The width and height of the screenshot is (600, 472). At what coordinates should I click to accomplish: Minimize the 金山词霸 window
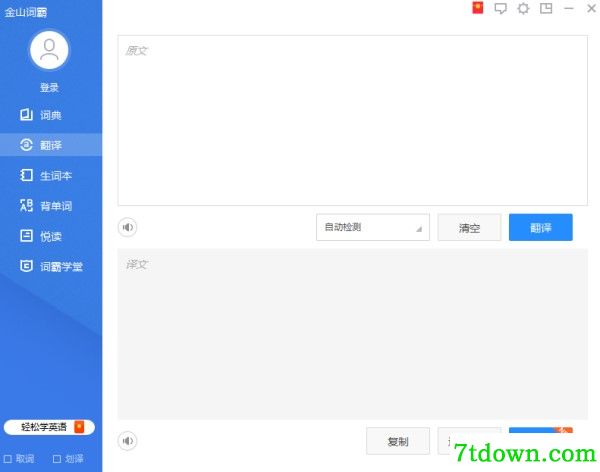click(x=569, y=8)
